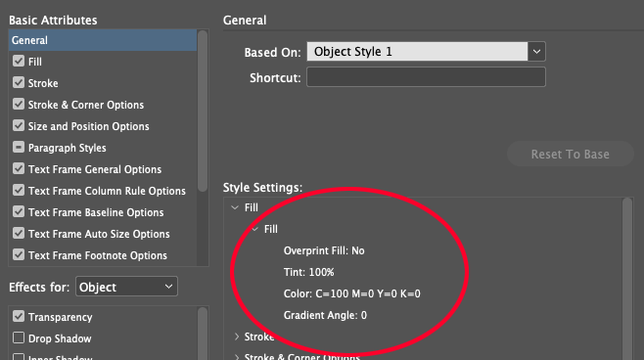Disable Size and Position Options checkbox
644x360 pixels.
point(19,125)
